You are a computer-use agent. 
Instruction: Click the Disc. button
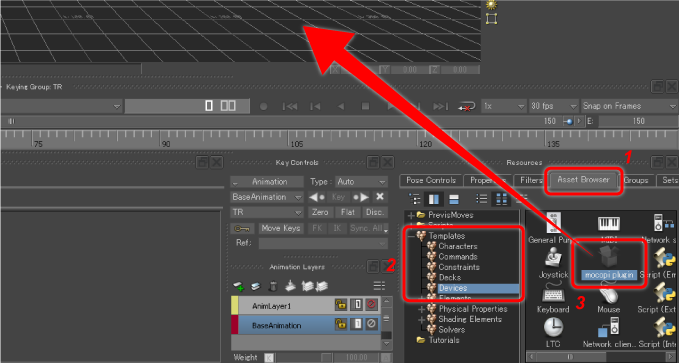tap(375, 212)
